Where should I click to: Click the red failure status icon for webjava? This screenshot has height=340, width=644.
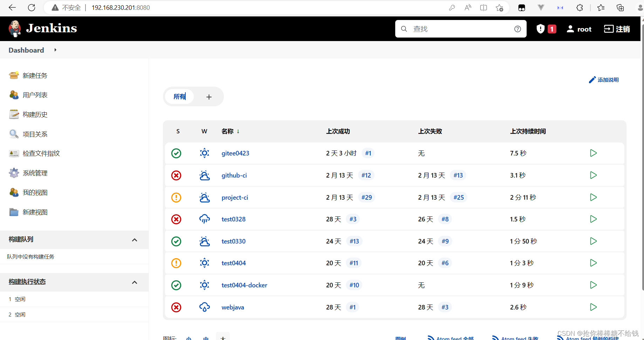point(176,307)
